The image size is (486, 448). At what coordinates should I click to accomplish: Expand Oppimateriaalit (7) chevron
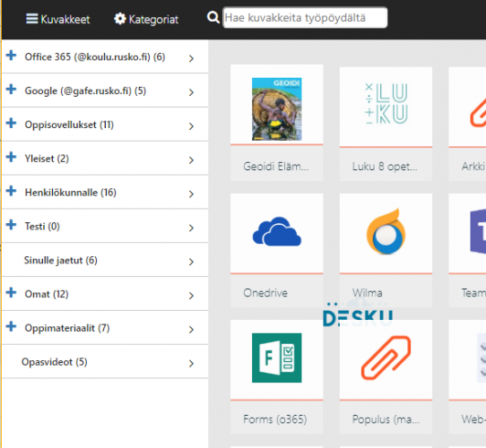(191, 330)
